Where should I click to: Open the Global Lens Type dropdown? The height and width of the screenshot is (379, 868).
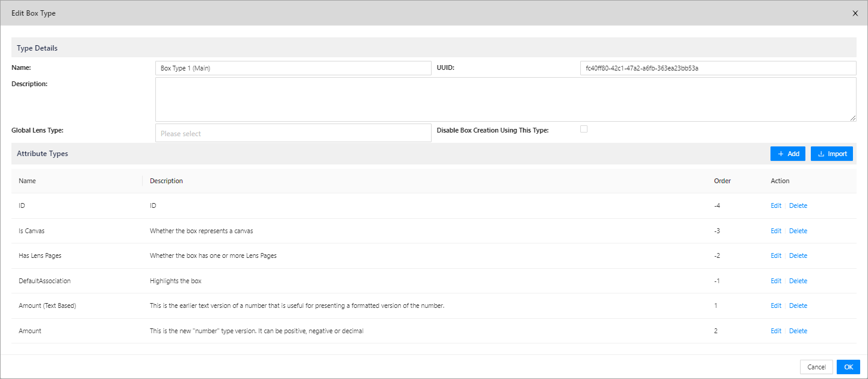[x=293, y=133]
